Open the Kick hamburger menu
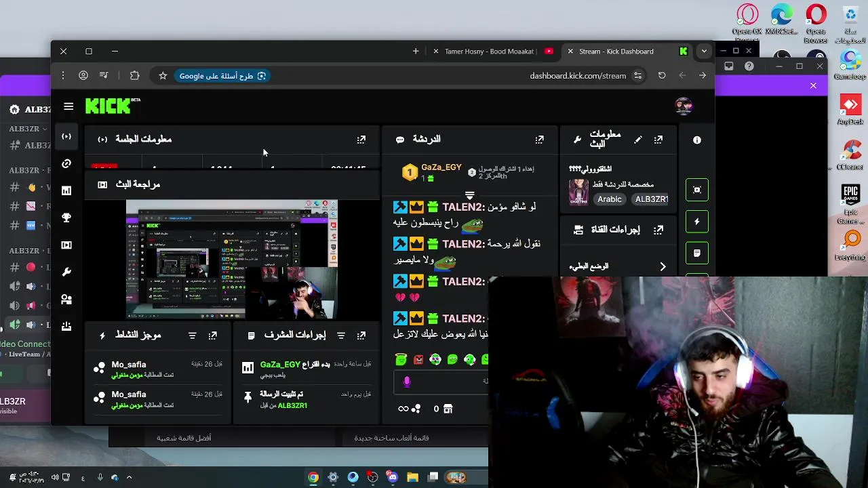 tap(68, 106)
